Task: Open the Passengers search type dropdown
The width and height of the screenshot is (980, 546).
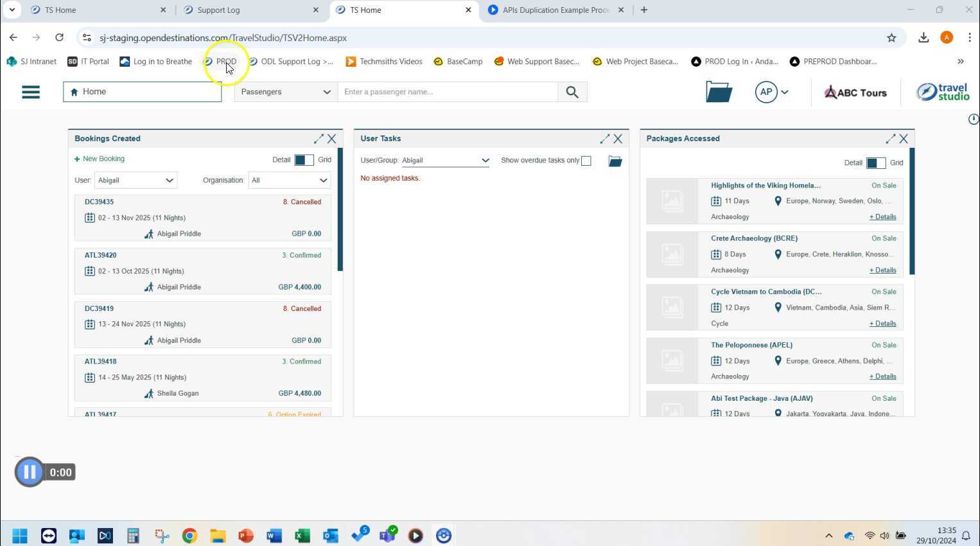Action: coord(286,92)
